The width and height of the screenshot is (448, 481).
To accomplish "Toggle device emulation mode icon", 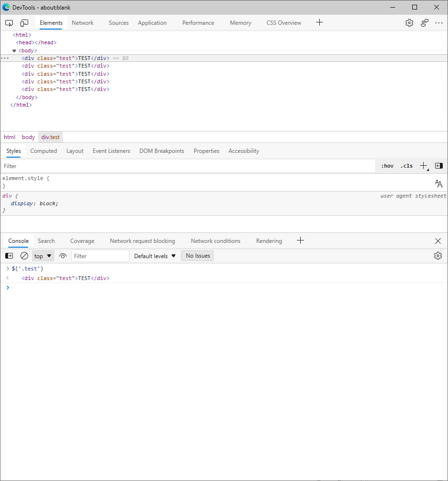I will (x=24, y=23).
